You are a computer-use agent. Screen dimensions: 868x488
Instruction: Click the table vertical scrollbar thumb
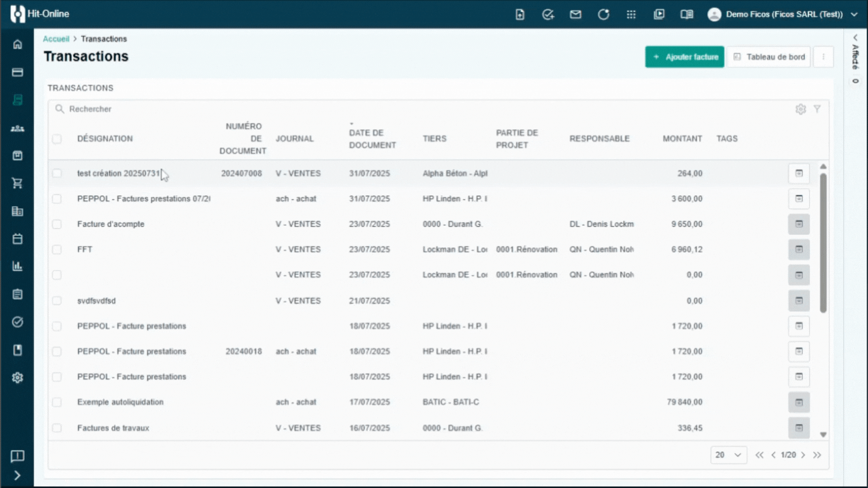pyautogui.click(x=823, y=243)
